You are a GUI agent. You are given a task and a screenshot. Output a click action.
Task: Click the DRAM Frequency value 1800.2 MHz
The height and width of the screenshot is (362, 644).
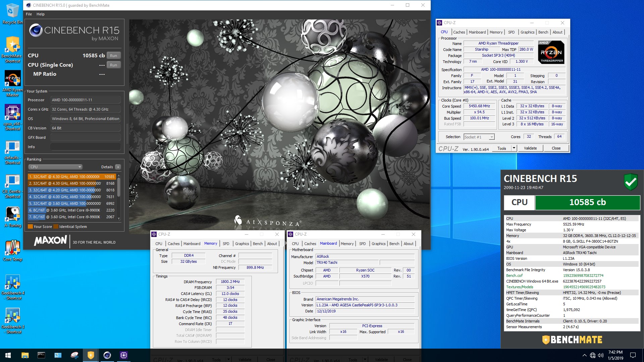point(230,282)
